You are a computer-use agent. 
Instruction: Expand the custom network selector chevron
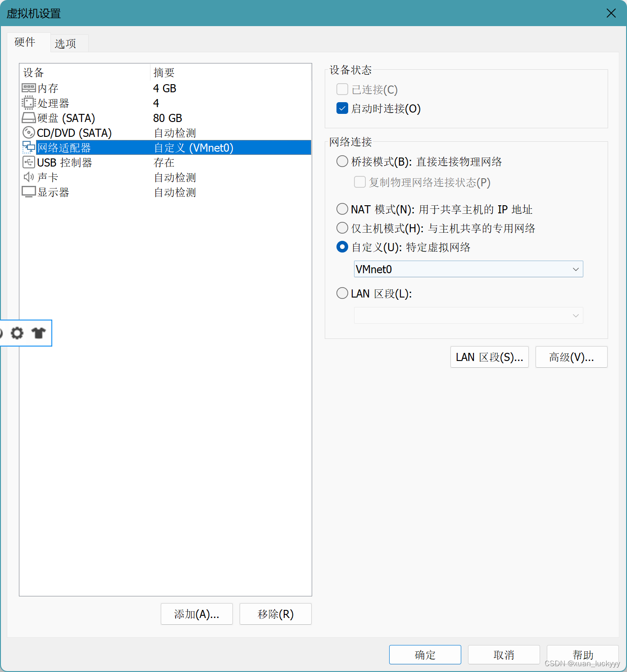[x=575, y=269]
